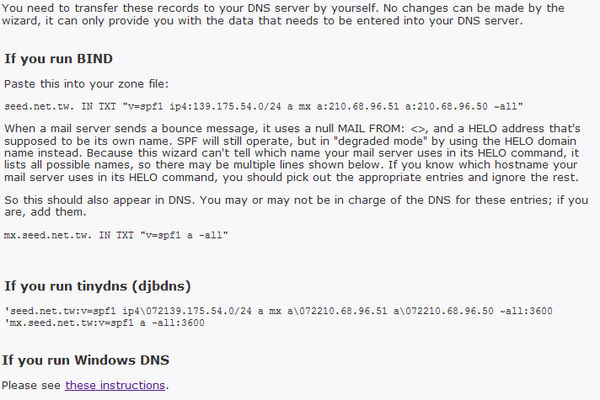Click a:210.68.96.51 in the BIND record
The image size is (600, 400).
(x=358, y=106)
